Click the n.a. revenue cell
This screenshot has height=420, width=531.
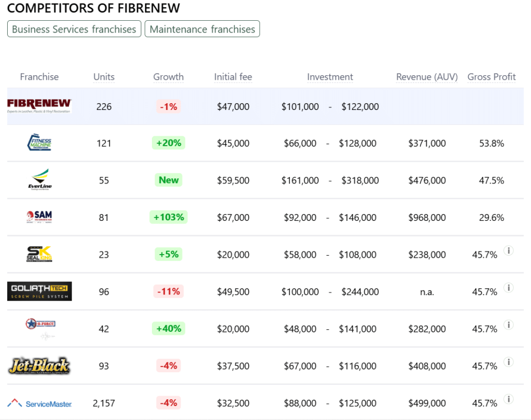tap(427, 292)
